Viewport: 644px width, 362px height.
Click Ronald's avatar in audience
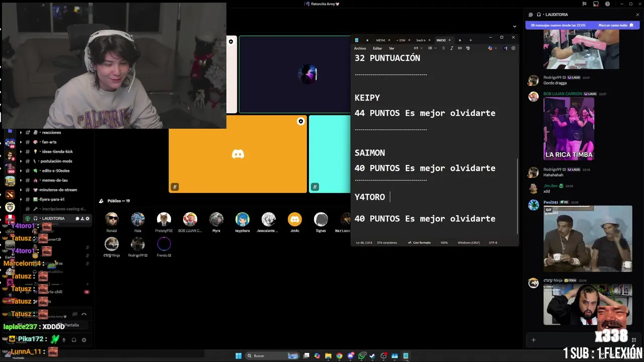tap(112, 219)
